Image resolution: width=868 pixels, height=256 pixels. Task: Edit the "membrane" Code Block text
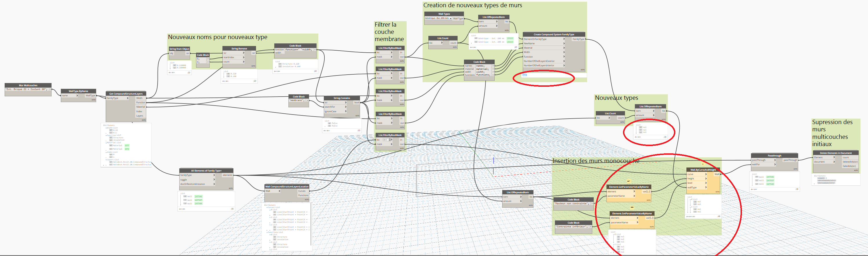click(x=297, y=100)
